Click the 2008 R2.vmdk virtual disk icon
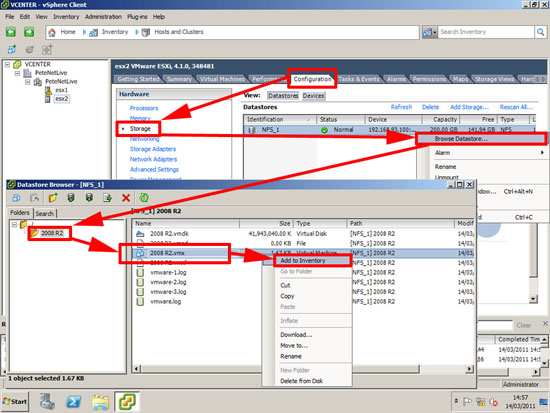Viewport: 550px width, 413px height. (140, 234)
